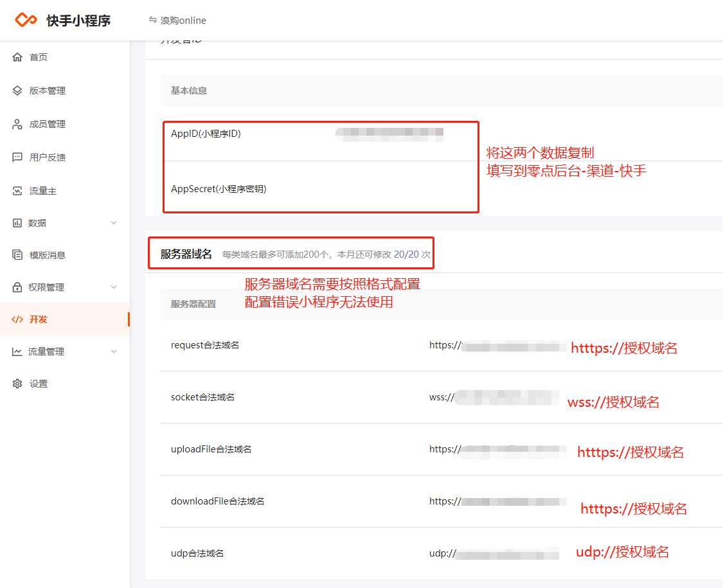Click the blurred AppID value

(x=389, y=134)
